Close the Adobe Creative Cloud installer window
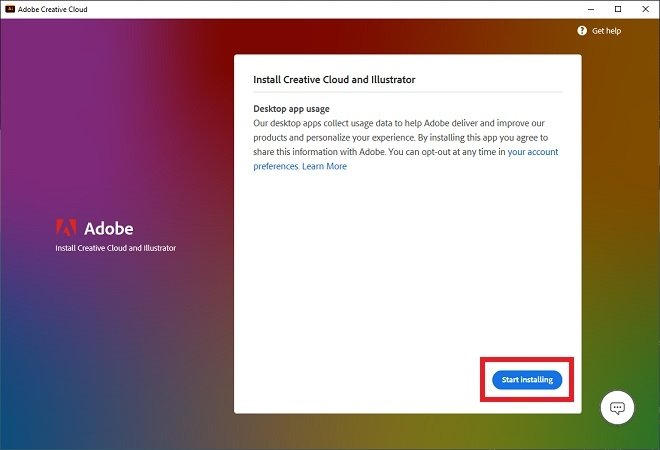Viewport: 660px width, 450px height. [x=645, y=9]
